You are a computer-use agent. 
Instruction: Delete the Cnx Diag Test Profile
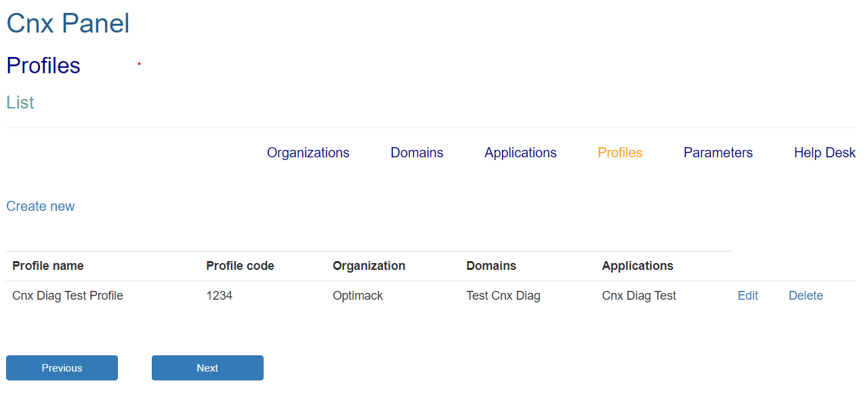(806, 296)
